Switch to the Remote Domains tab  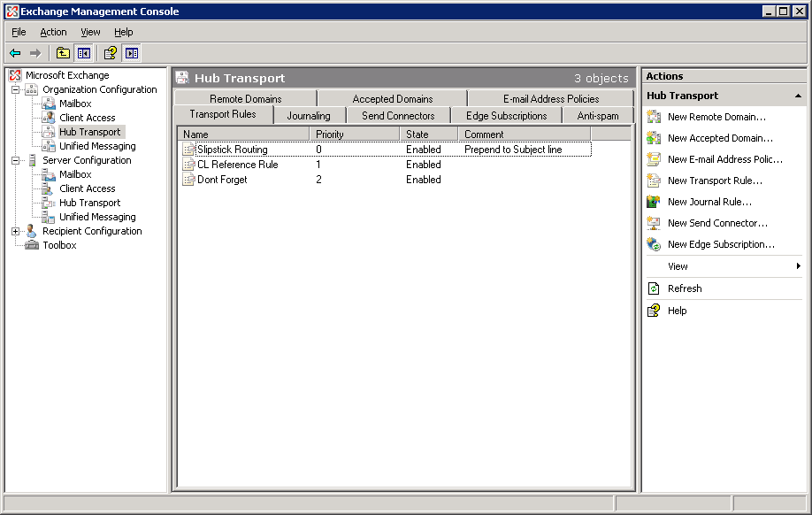click(246, 98)
